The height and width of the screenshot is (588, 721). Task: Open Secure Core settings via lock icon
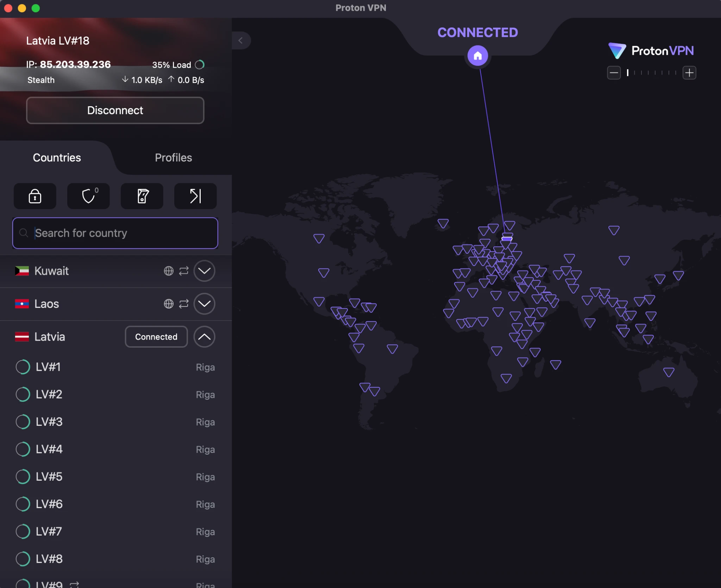35,196
